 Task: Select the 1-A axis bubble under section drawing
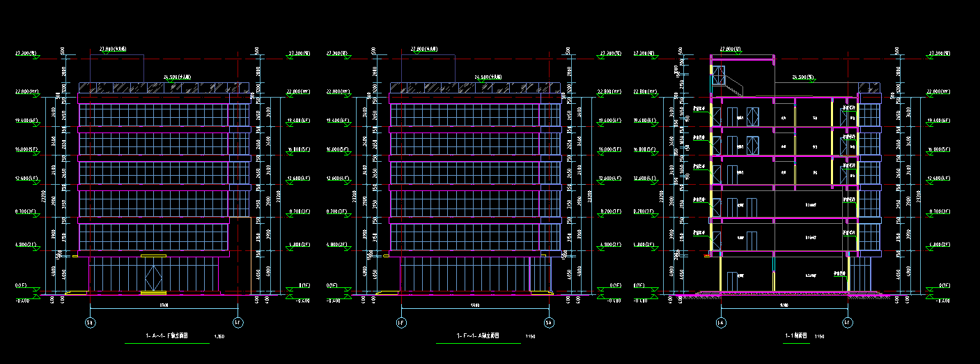pos(721,323)
